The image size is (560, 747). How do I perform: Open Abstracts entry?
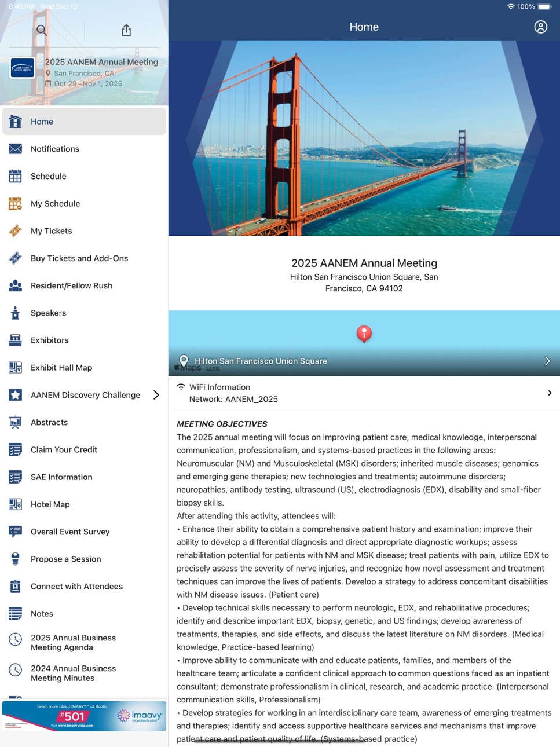pos(85,422)
